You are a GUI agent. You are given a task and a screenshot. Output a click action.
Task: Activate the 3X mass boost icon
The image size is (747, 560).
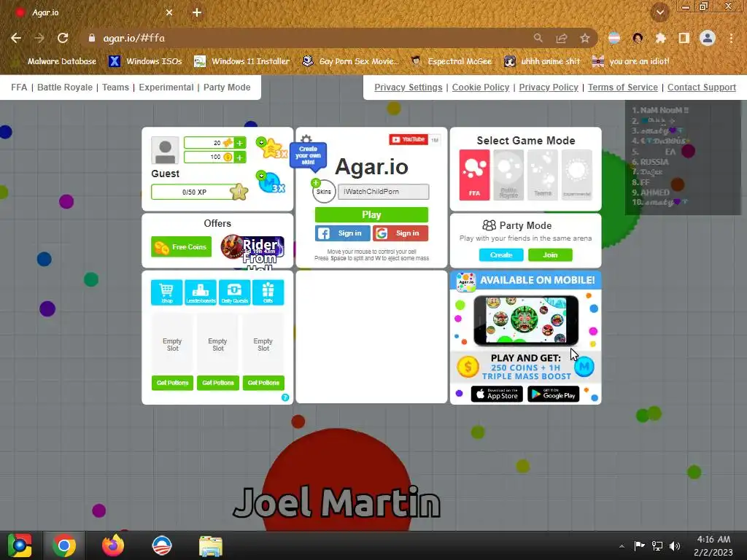coord(271,182)
